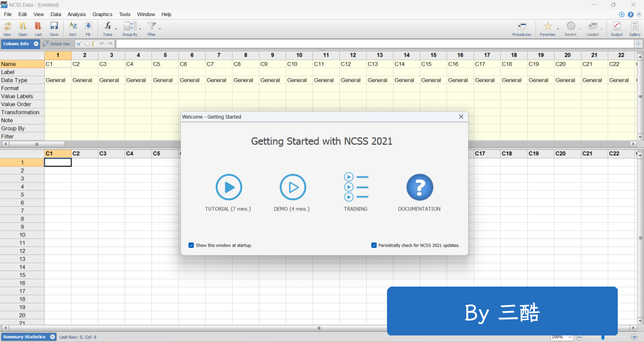The height and width of the screenshot is (342, 644).
Task: Uncheck Show this window at startup
Action: [191, 245]
